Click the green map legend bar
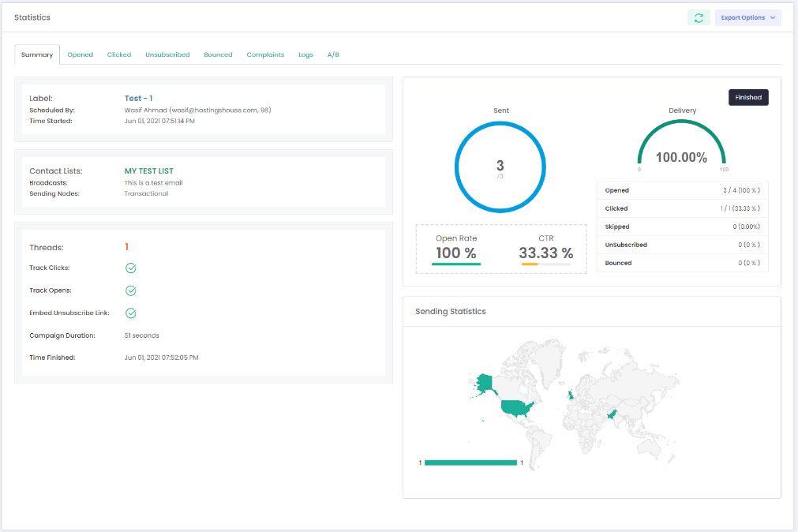The width and height of the screenshot is (798, 532). click(470, 463)
